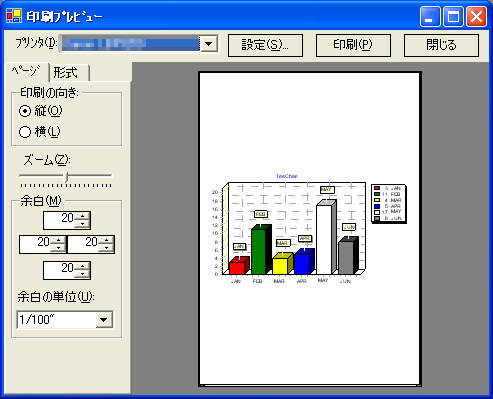Open printer settings with 設定(S) button

point(265,45)
